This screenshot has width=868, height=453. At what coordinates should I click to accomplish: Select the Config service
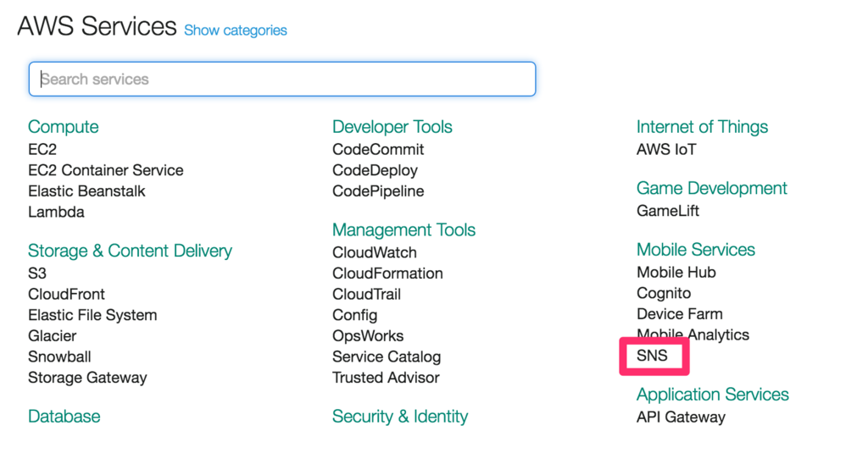(x=355, y=315)
